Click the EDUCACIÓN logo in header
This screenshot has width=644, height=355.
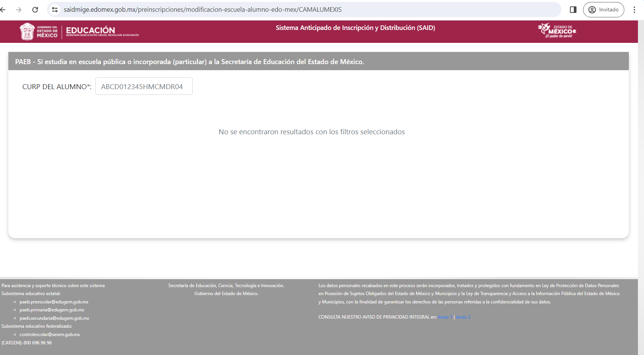tap(91, 31)
